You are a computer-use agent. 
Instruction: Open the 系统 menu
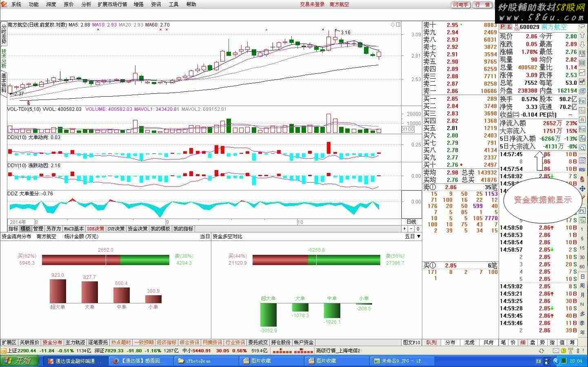(x=16, y=4)
